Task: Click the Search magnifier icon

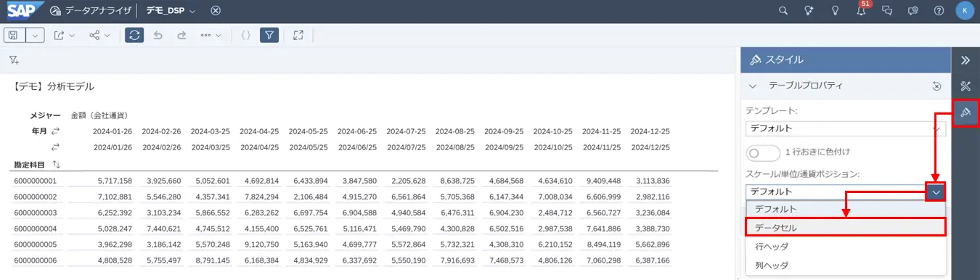Action: click(783, 11)
